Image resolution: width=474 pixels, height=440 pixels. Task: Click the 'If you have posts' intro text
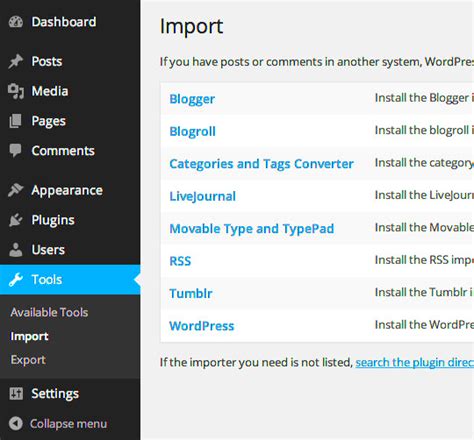(x=317, y=62)
